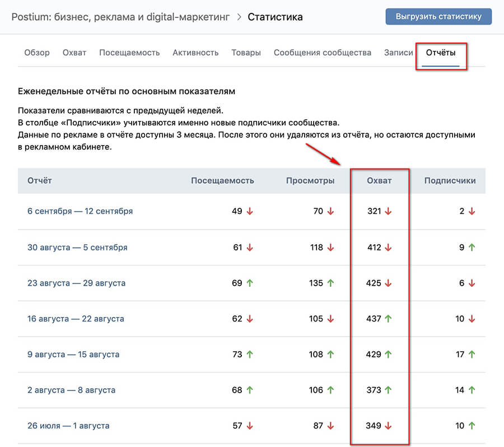
Task: Select the red arrow next to 49 visits
Action: pyautogui.click(x=250, y=212)
